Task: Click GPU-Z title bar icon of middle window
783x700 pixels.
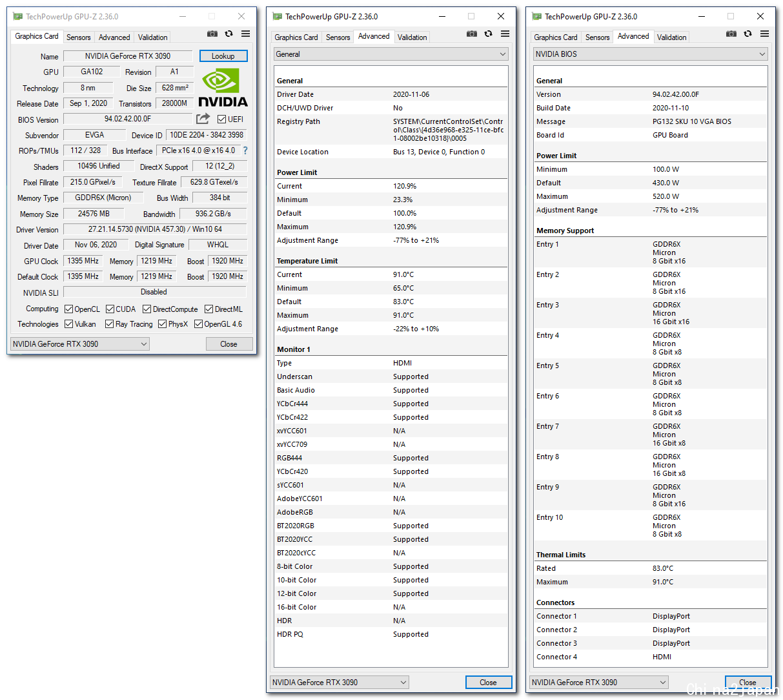Action: pyautogui.click(x=278, y=17)
